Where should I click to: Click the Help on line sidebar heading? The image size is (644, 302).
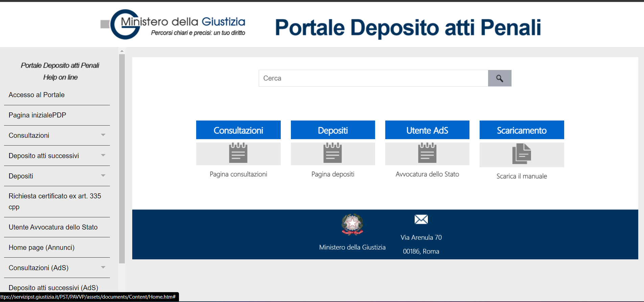click(60, 77)
